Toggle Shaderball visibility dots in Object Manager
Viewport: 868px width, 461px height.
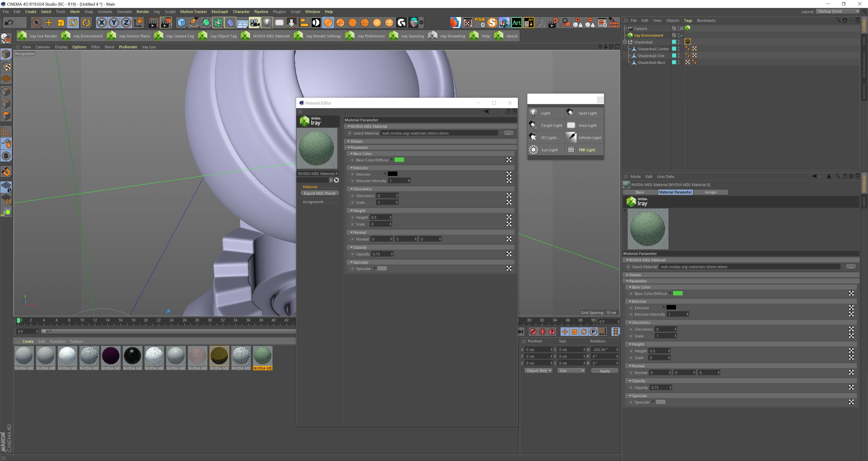pyautogui.click(x=679, y=42)
